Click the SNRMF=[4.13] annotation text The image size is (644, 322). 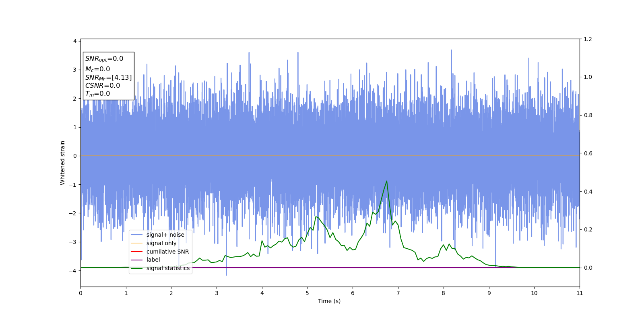(108, 77)
